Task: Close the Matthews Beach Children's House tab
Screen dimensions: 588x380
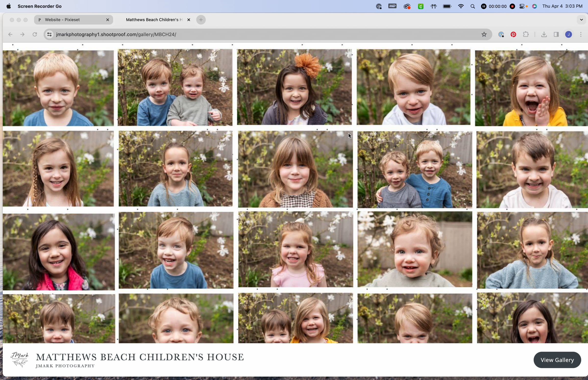Action: coord(189,20)
